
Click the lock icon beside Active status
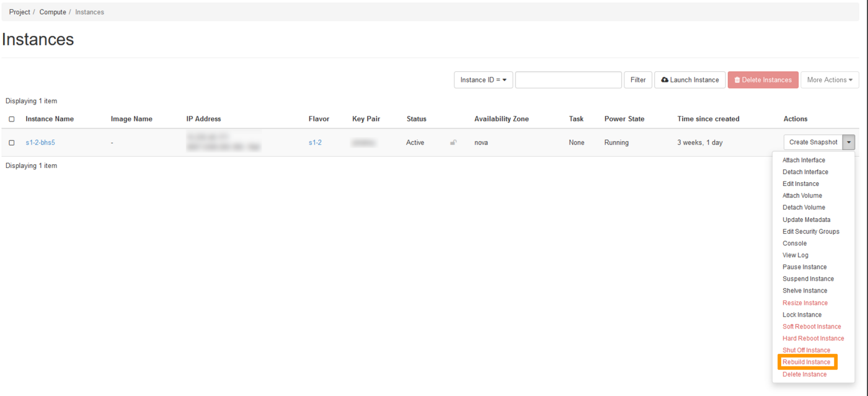453,143
